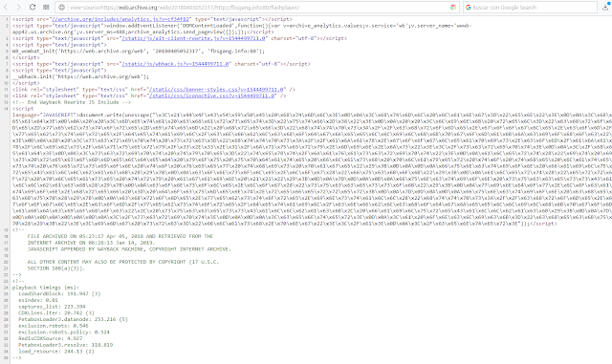Open the downloads icon
612x364 pixels.
(x=606, y=7)
